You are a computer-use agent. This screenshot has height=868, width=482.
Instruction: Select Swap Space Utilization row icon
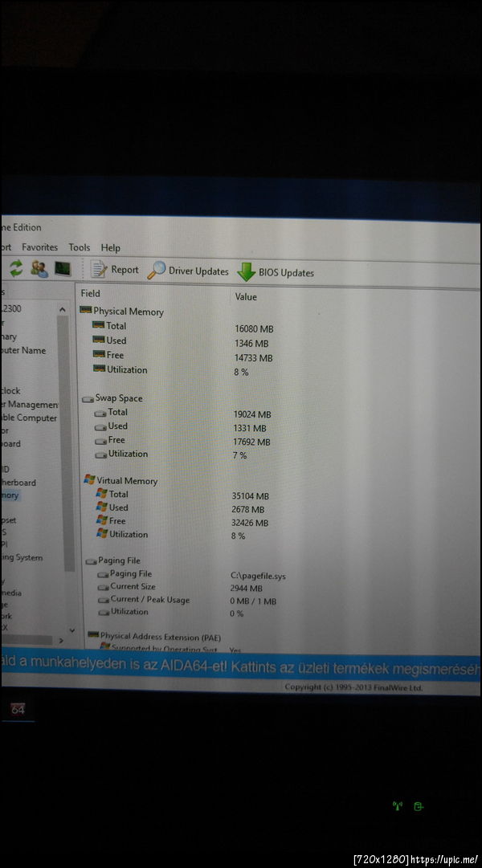(x=101, y=454)
